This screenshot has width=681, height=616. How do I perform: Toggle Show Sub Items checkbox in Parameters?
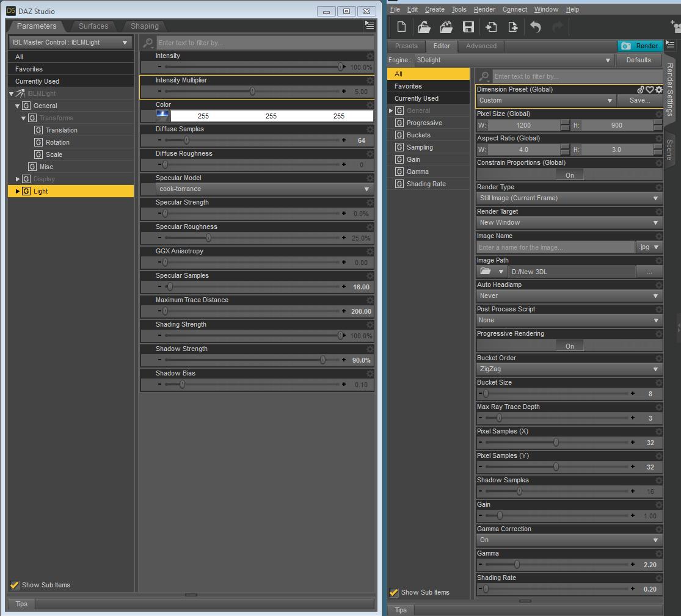[x=14, y=585]
